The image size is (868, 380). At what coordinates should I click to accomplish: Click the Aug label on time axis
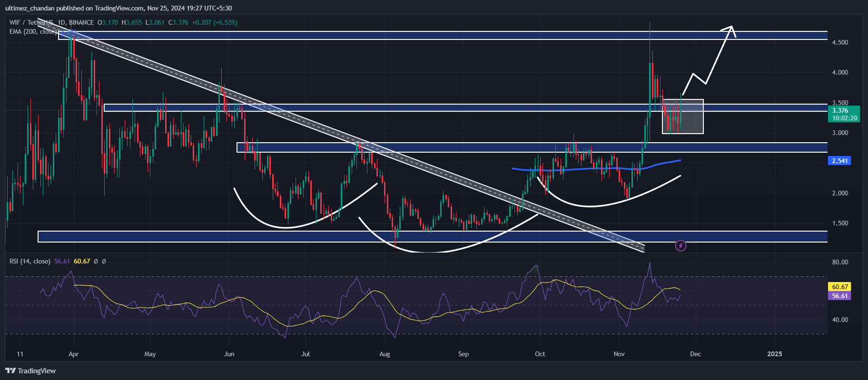(384, 354)
